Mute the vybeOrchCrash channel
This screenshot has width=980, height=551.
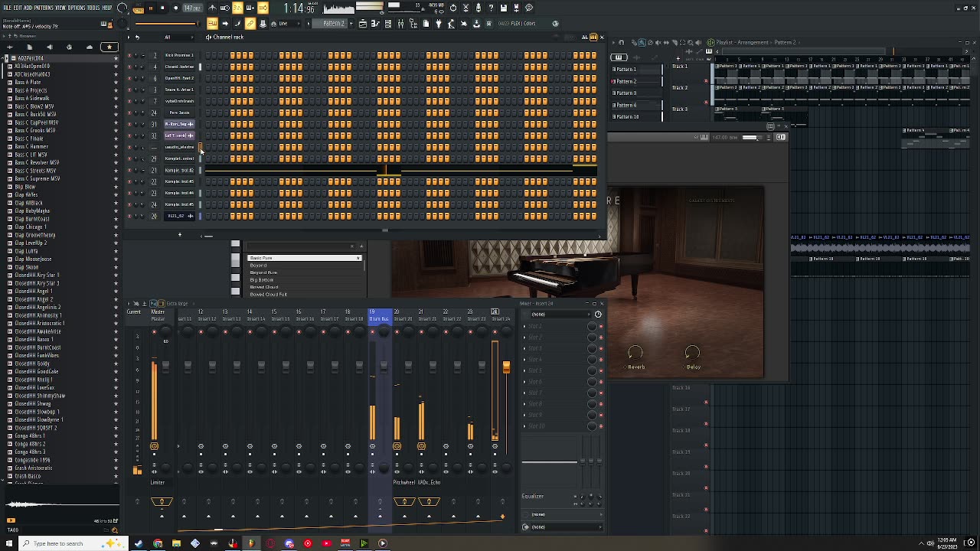(129, 101)
